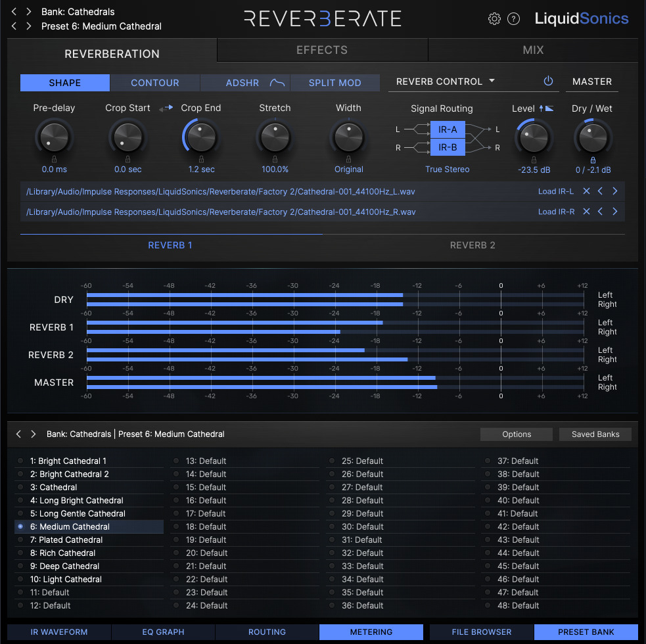The width and height of the screenshot is (646, 644).
Task: Toggle the lock under Stretch knob
Action: coord(275,159)
